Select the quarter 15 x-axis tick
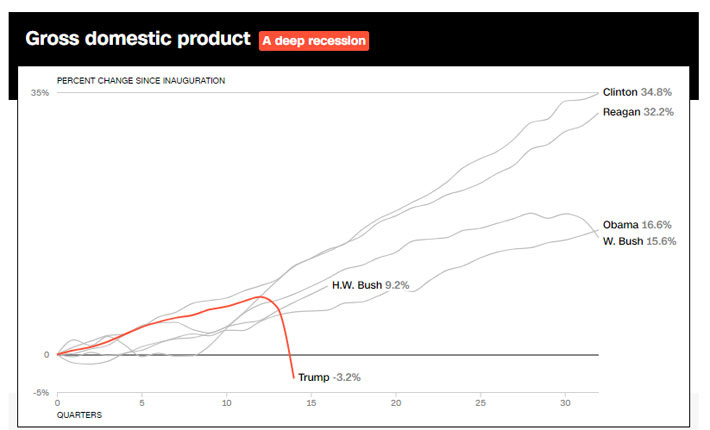This screenshot has width=710, height=430. [312, 402]
